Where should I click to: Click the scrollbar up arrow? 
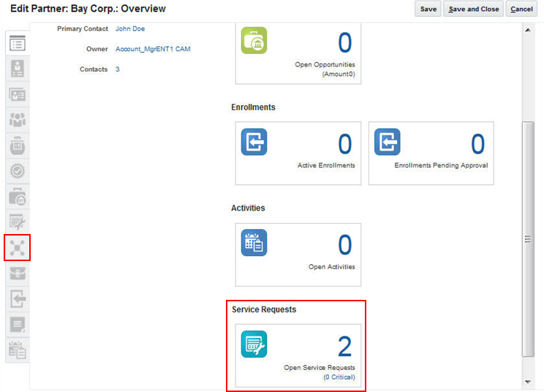pyautogui.click(x=528, y=30)
